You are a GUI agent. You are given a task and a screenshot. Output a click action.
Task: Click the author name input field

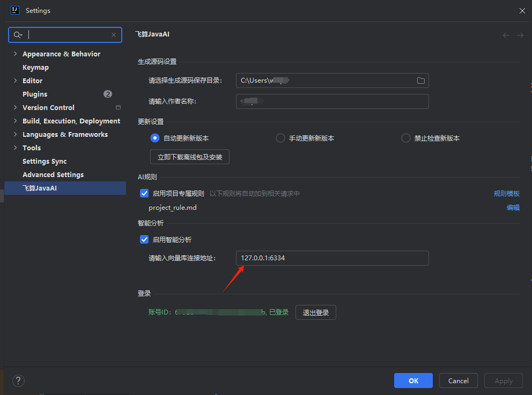pos(332,101)
